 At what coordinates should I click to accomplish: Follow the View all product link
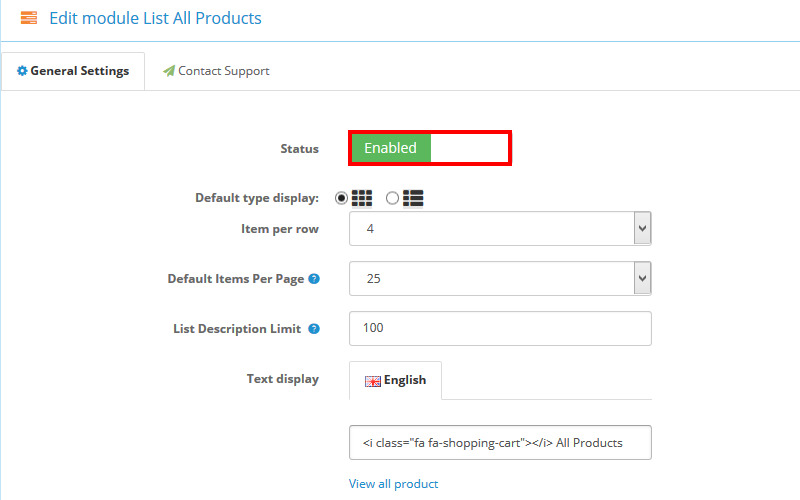coord(393,484)
